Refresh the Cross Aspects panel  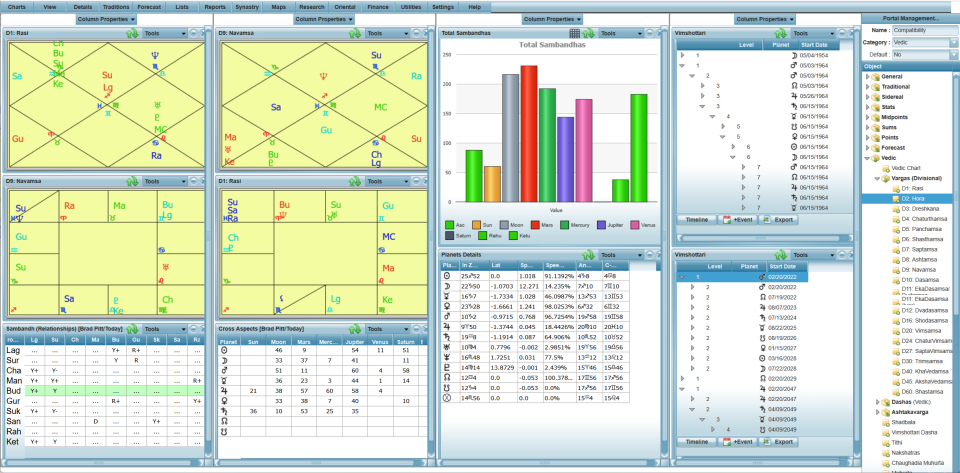coord(355,329)
